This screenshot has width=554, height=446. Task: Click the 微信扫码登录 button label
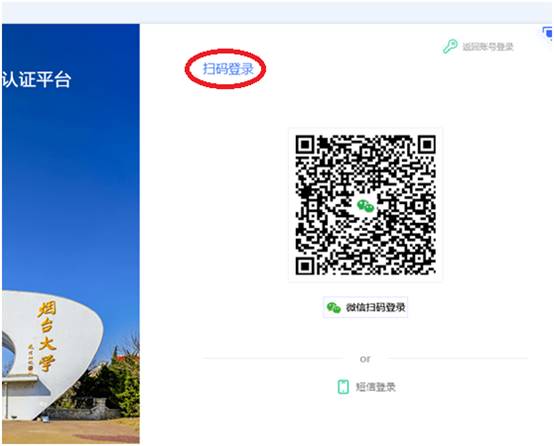coord(375,307)
